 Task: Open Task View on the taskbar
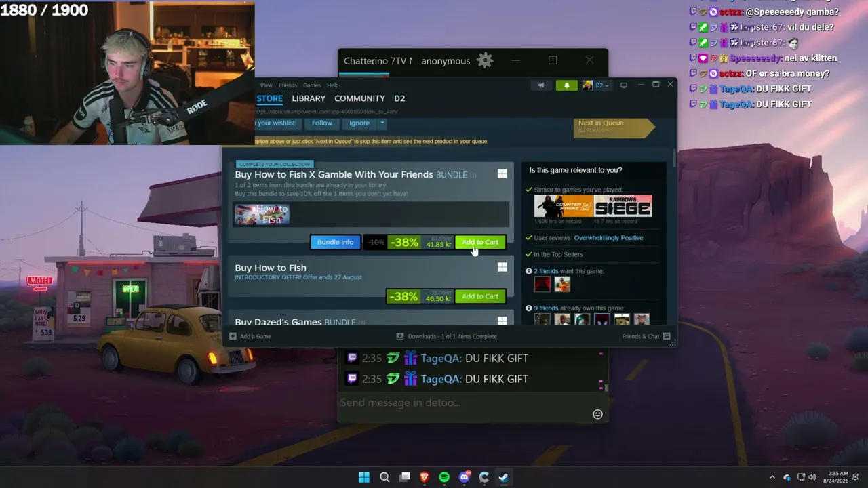[x=405, y=477]
